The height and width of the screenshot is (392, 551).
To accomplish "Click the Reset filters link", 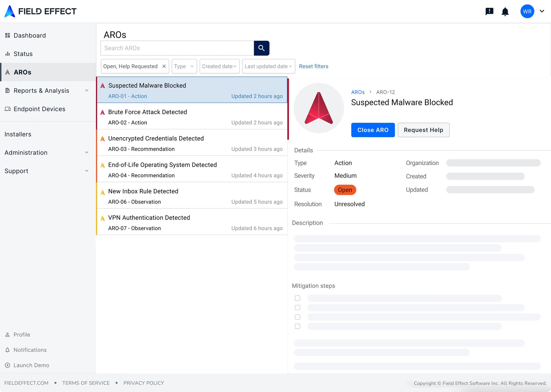I will (x=314, y=66).
